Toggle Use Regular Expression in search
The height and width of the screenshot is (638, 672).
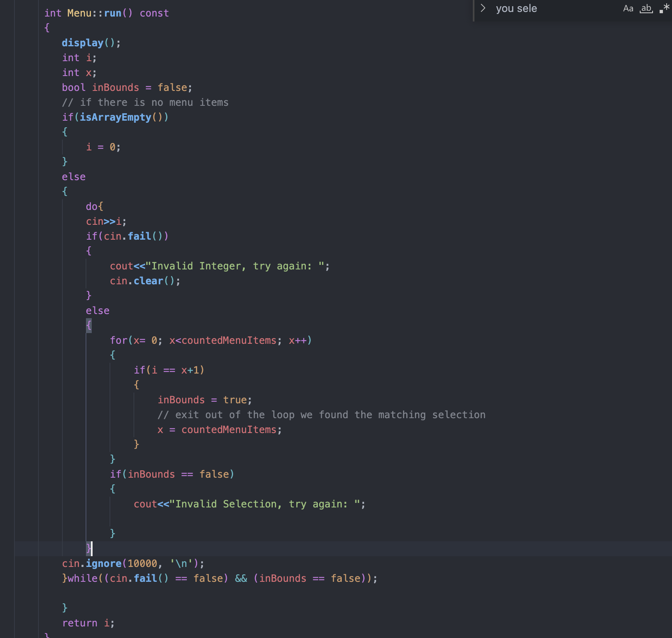pyautogui.click(x=664, y=7)
